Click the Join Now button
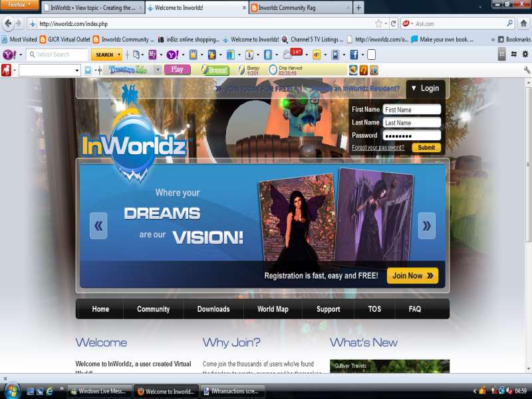Viewport: 532px width, 399px height. [412, 275]
